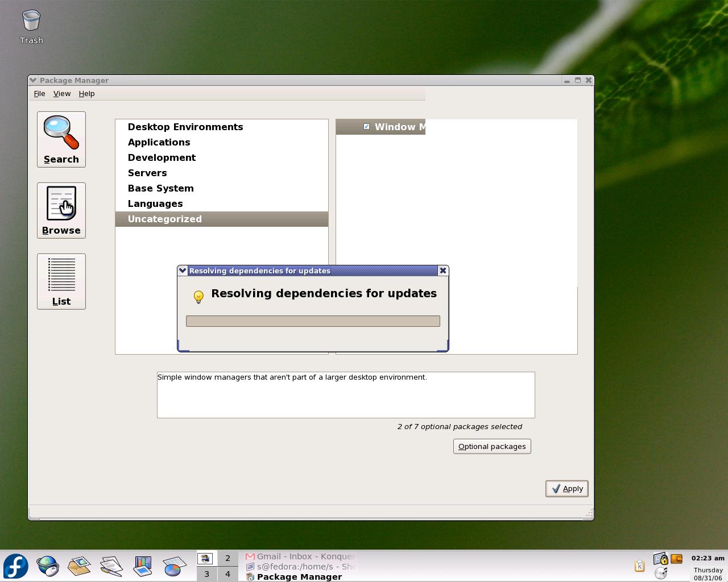Select the Uncategorized category
The image size is (728, 582).
[x=222, y=219]
